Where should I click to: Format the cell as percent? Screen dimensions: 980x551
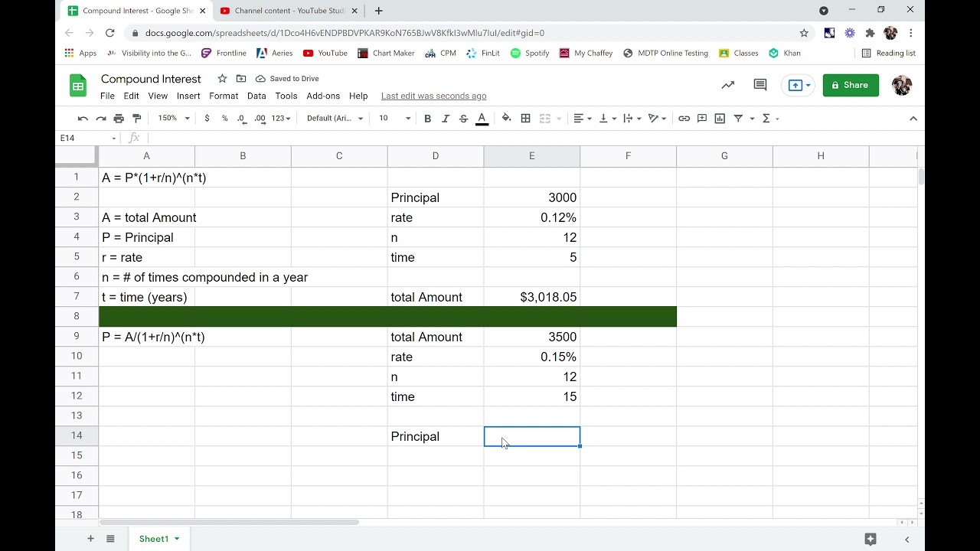(x=224, y=118)
